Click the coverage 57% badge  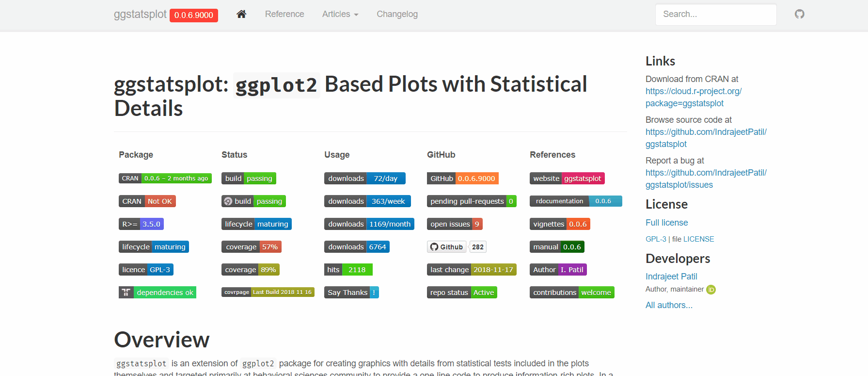(252, 247)
